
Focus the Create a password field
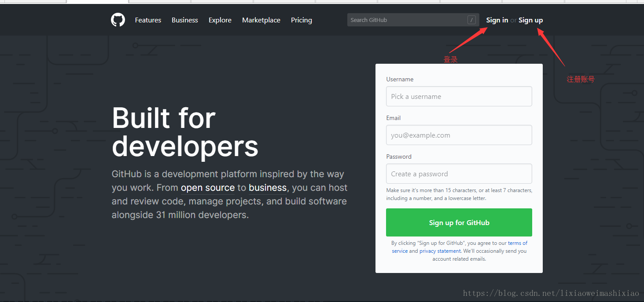[459, 174]
